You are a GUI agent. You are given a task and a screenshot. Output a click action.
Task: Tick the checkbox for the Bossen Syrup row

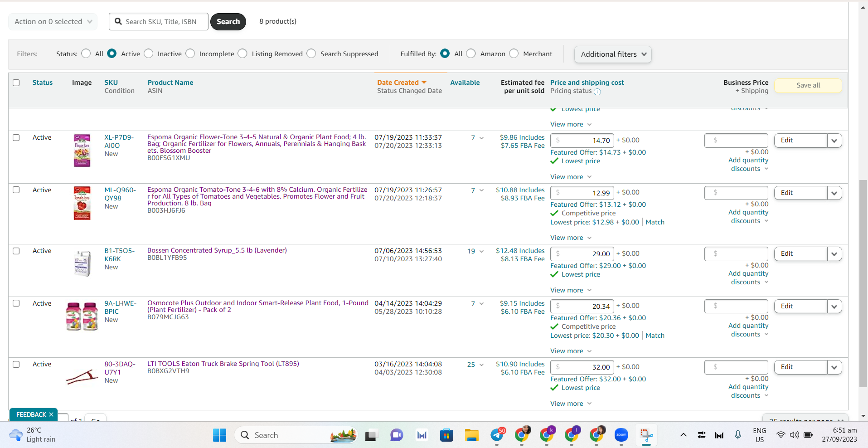tap(16, 251)
